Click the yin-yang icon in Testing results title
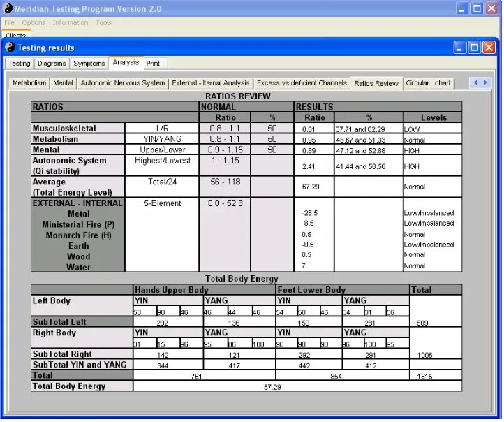The image size is (504, 422). (10, 48)
